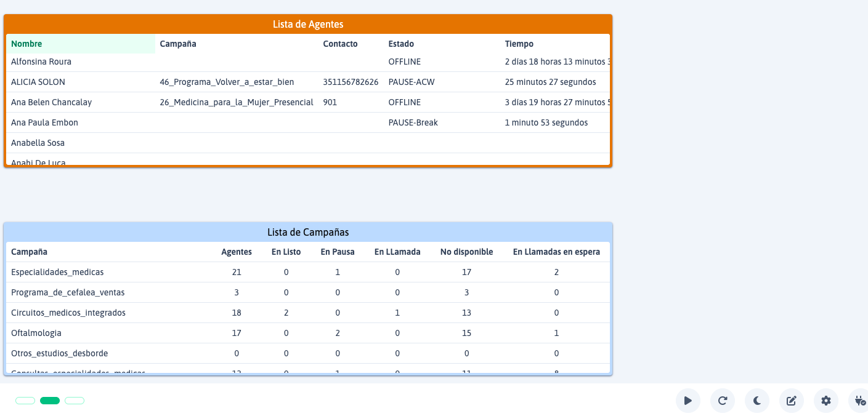The image size is (868, 416).
Task: Click the No disponible column header
Action: (x=466, y=252)
